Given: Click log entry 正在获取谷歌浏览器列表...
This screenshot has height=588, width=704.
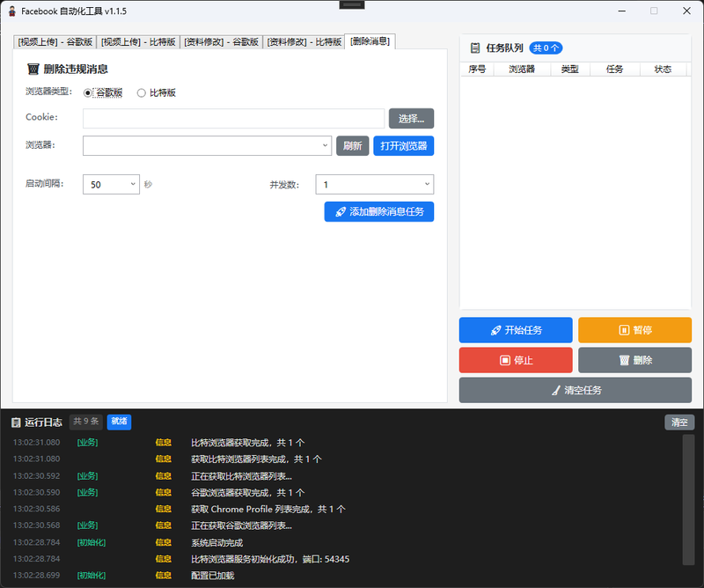Looking at the screenshot, I should coord(241,526).
